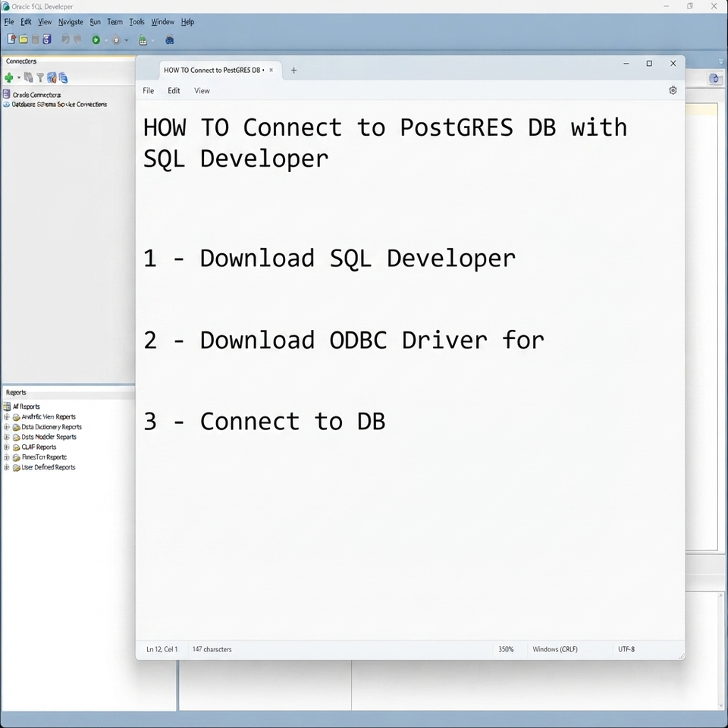Click the '2 - Download ODBC Driver for' line
This screenshot has height=728, width=728.
344,340
